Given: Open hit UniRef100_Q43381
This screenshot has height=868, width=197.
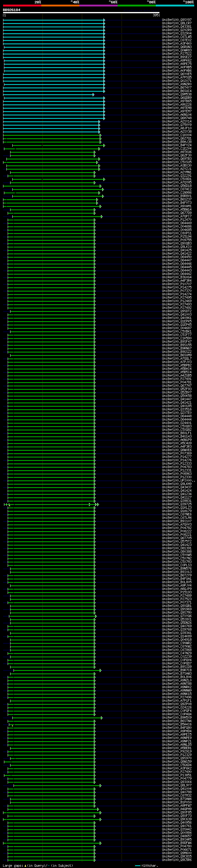Looking at the screenshot, I should tap(177, 26).
